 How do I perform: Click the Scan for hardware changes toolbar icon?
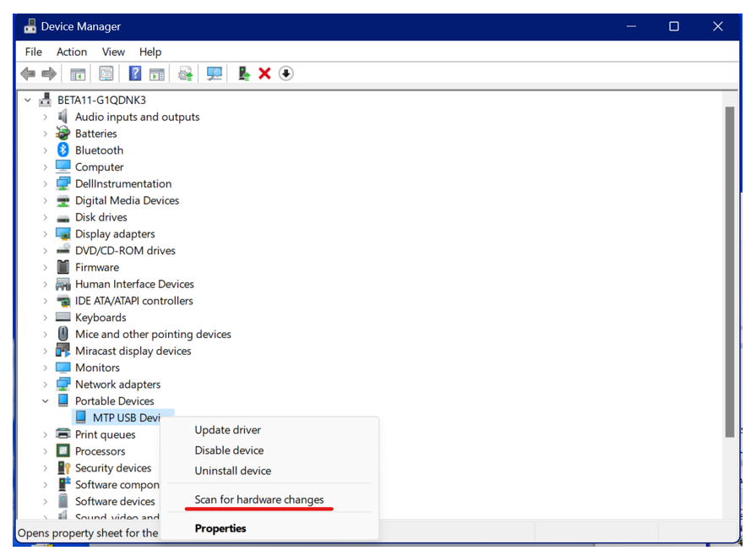tap(215, 74)
